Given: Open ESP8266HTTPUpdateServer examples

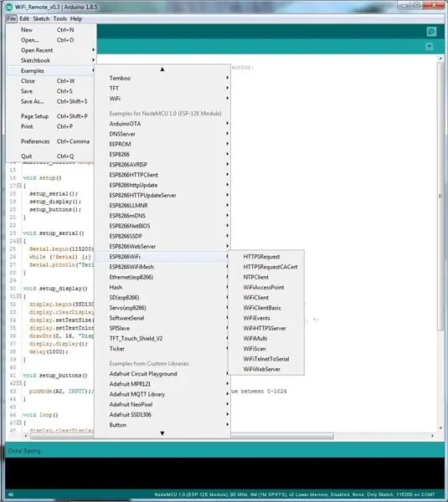Looking at the screenshot, I should point(162,195).
